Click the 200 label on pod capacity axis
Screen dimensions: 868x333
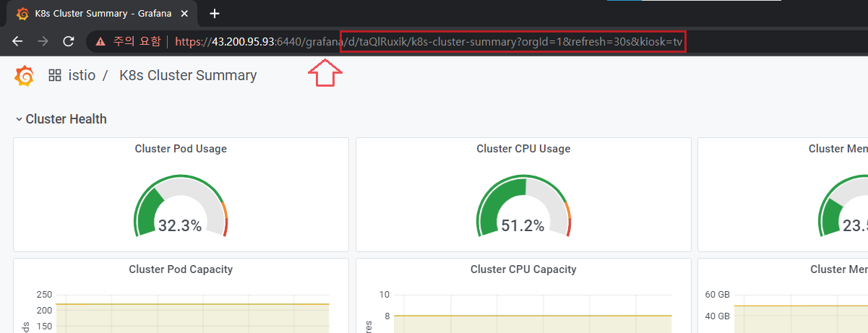pos(43,311)
